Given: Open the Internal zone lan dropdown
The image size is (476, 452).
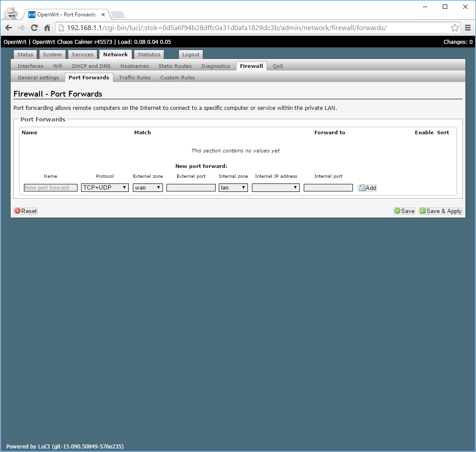Looking at the screenshot, I should pos(233,187).
